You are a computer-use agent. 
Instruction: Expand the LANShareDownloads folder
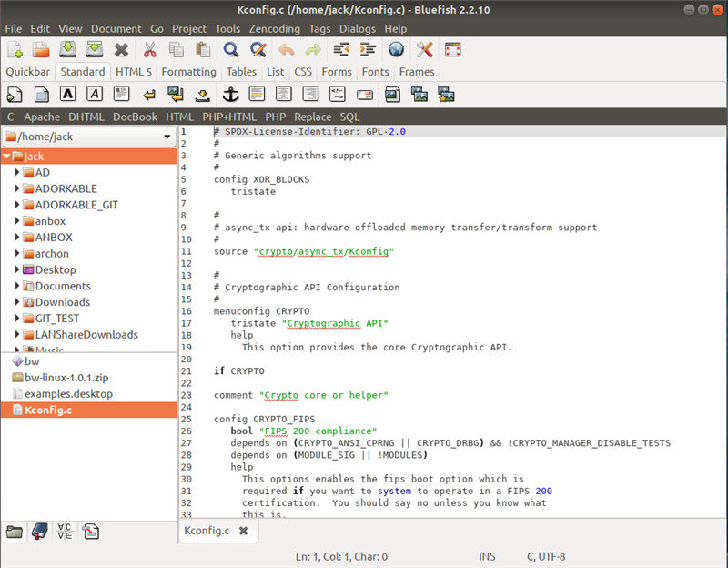point(16,335)
